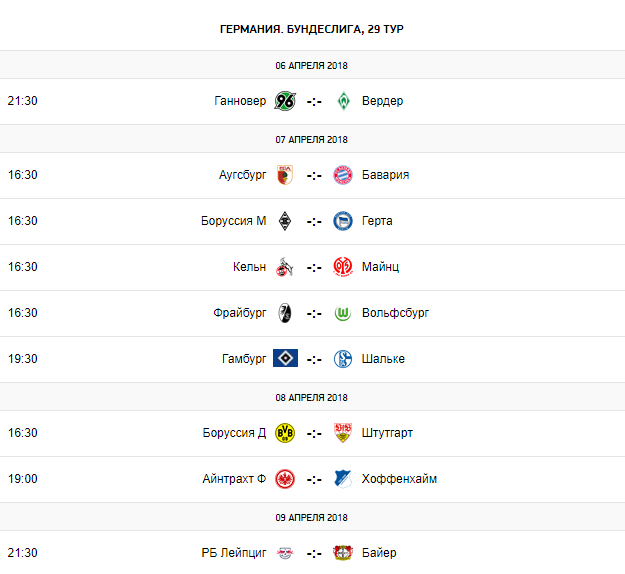Viewport: 625px width, 574px height.
Task: Click the Hannover 96 club logo
Action: tap(285, 101)
